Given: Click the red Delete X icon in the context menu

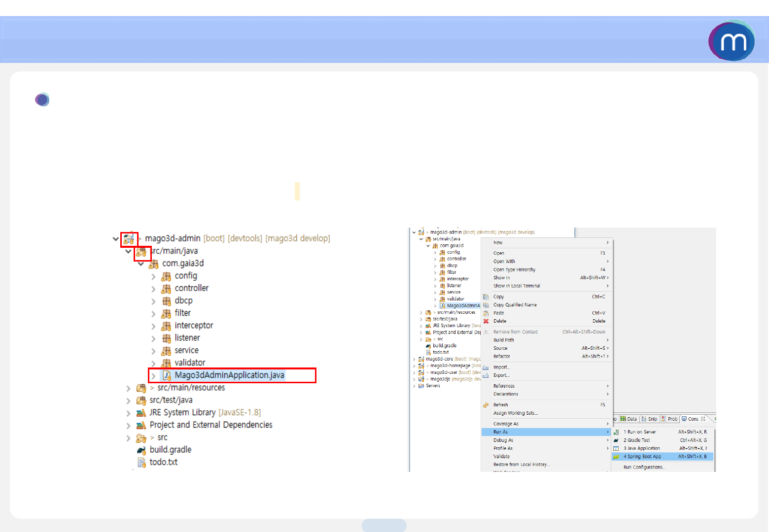Looking at the screenshot, I should [x=486, y=321].
